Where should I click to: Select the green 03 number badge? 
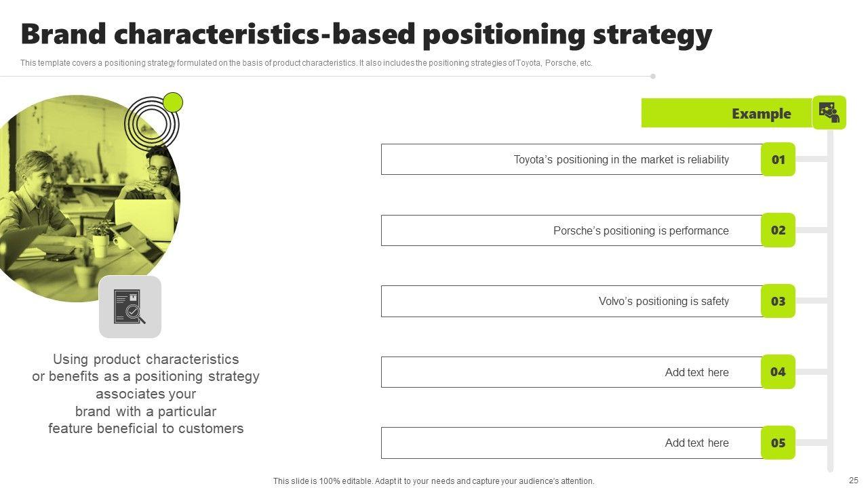tap(778, 301)
